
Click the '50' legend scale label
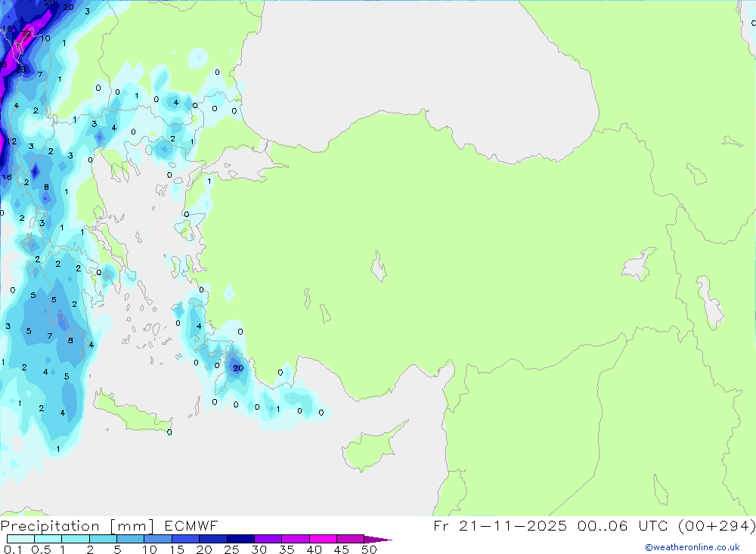(369, 549)
